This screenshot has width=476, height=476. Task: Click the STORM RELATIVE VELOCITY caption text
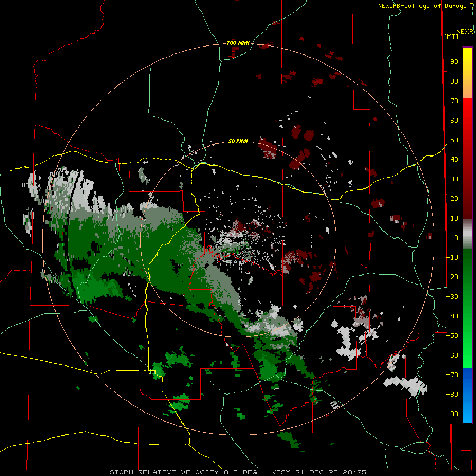(x=164, y=472)
